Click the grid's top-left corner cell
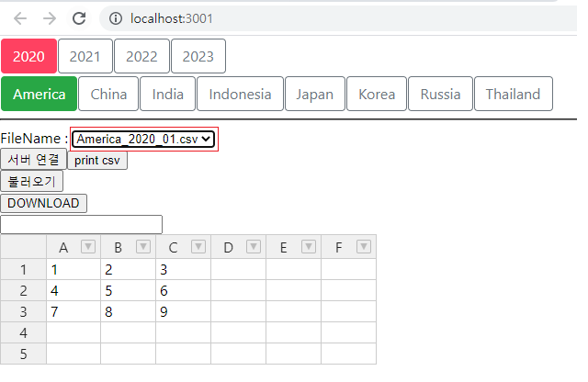588x382 pixels. 23,247
